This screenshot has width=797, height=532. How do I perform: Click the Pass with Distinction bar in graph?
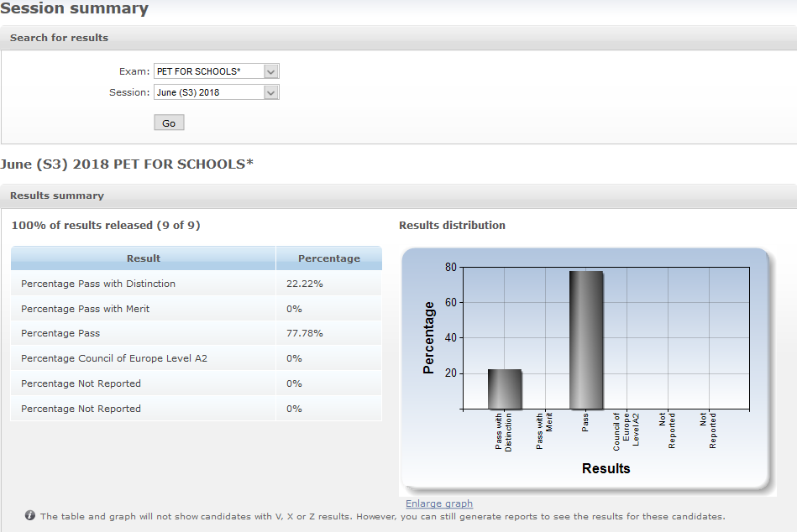pos(505,389)
